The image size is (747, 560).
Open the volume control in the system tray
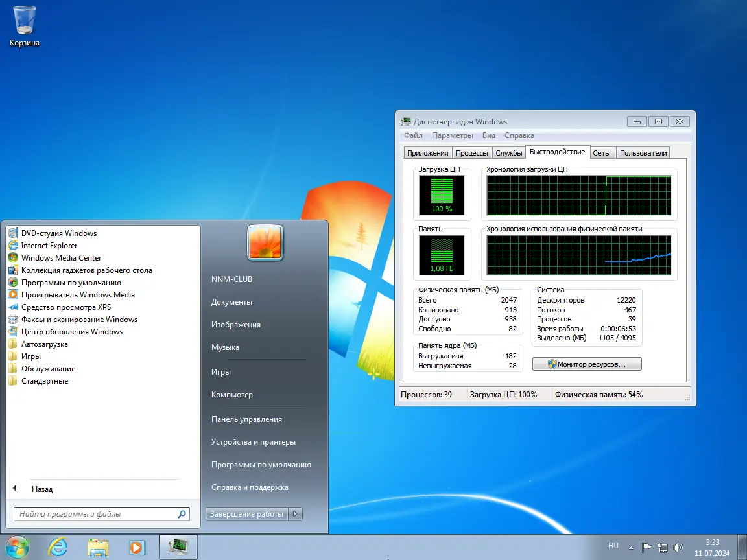[x=678, y=546]
